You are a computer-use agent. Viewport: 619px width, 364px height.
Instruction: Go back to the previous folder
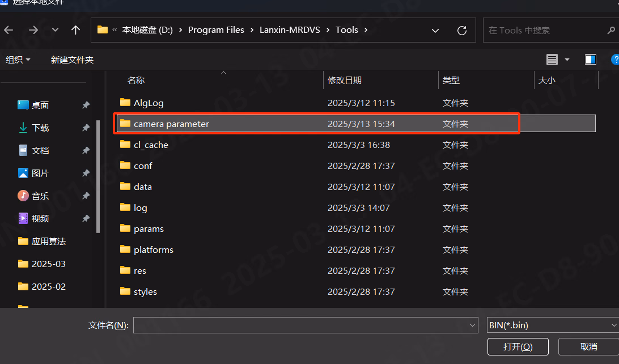click(x=9, y=30)
